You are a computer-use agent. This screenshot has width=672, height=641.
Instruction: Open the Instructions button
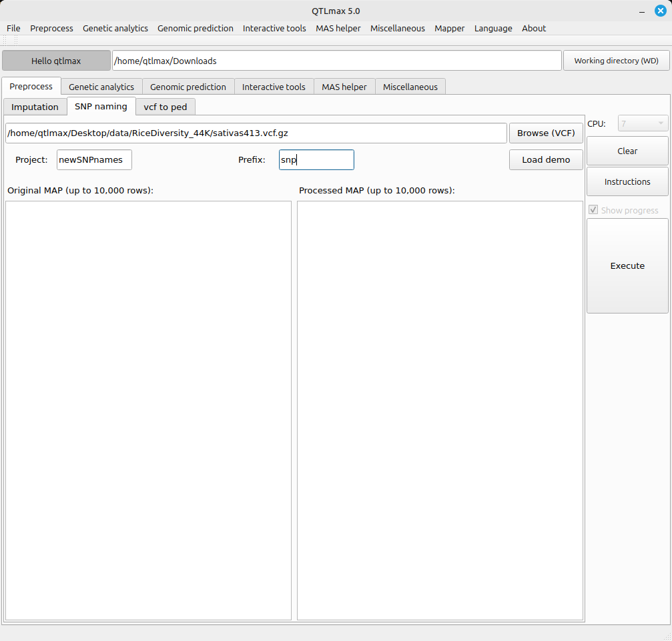627,181
